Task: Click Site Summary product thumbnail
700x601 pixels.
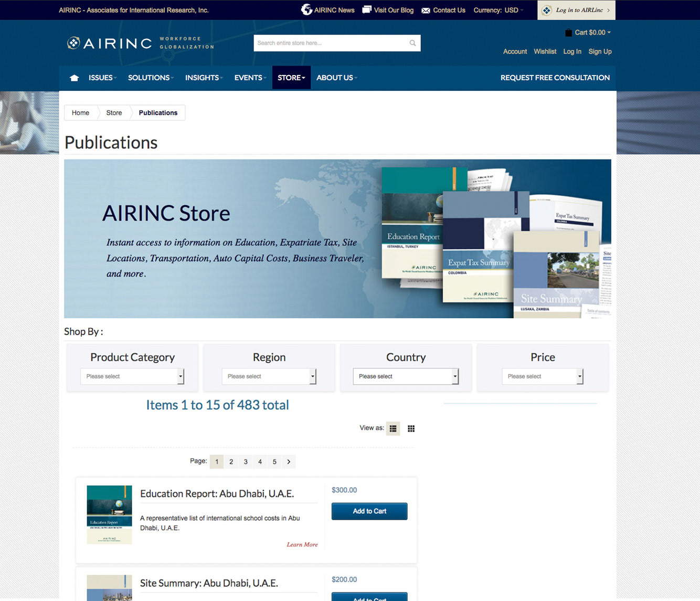Action: coord(109,588)
